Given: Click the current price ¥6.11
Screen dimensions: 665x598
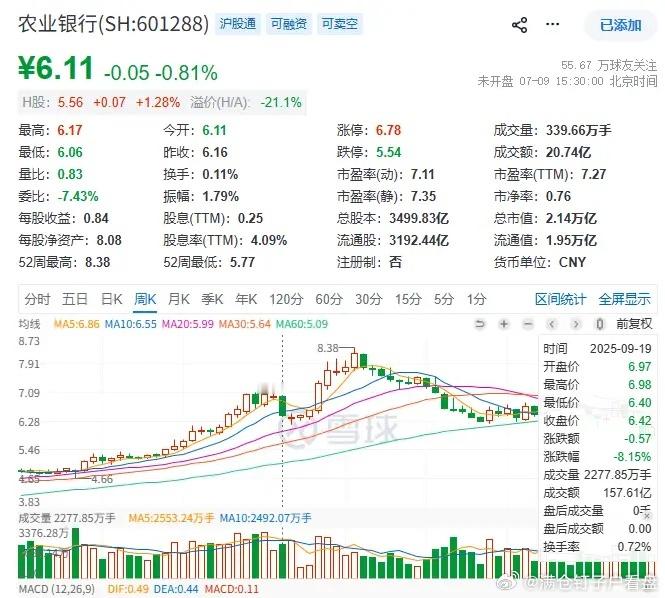Looking at the screenshot, I should 56,68.
